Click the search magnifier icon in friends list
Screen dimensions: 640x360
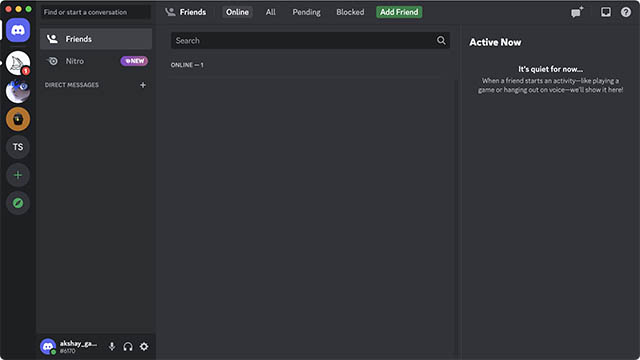441,40
